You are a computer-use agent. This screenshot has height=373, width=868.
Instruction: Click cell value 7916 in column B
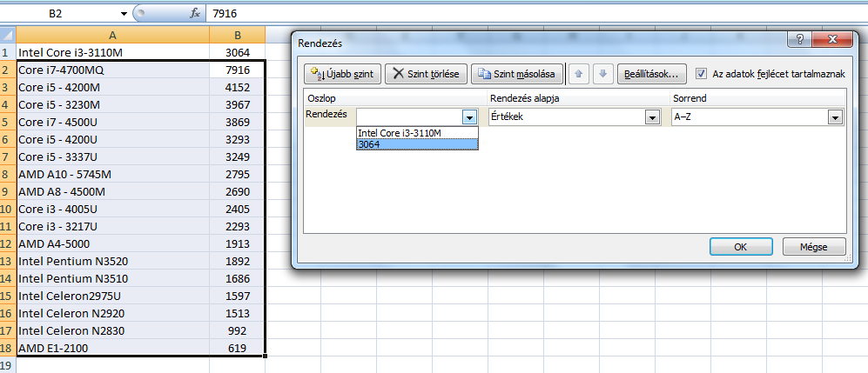[x=238, y=70]
